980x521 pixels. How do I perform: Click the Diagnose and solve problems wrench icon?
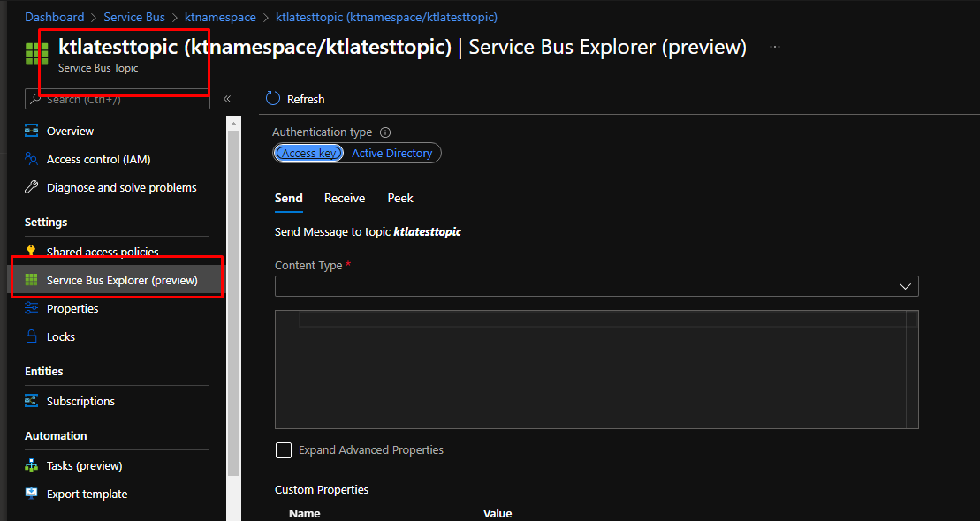[32, 187]
